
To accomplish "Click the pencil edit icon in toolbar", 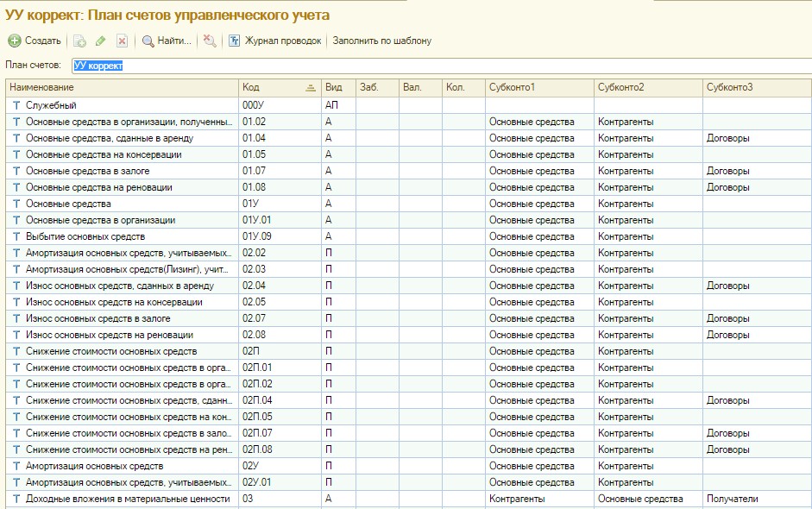I will coord(100,41).
